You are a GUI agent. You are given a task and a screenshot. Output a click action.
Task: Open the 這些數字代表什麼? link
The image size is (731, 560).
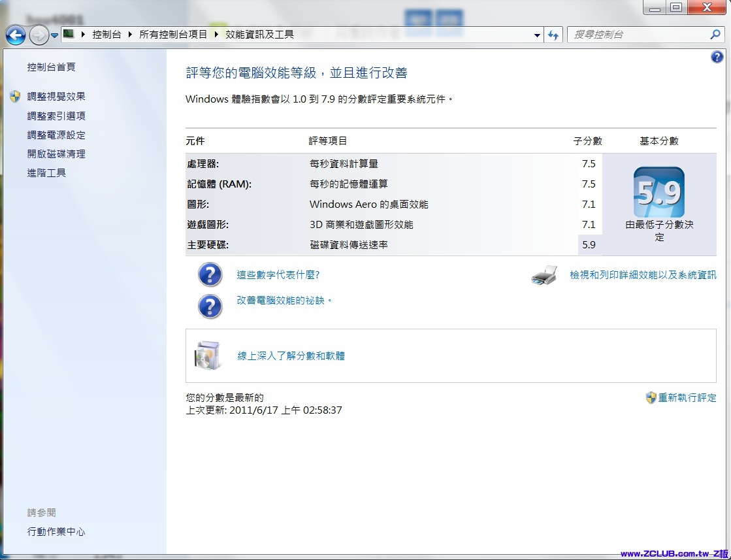point(278,274)
